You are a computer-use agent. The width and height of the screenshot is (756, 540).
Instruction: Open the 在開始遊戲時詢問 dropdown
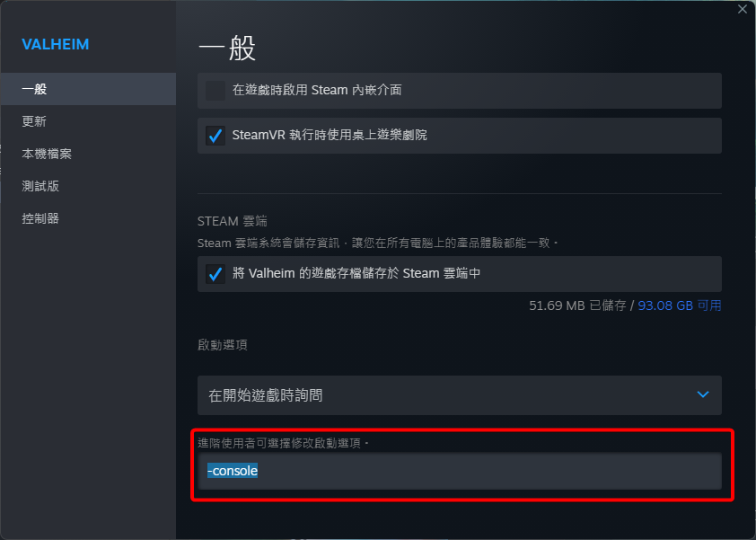pos(459,395)
